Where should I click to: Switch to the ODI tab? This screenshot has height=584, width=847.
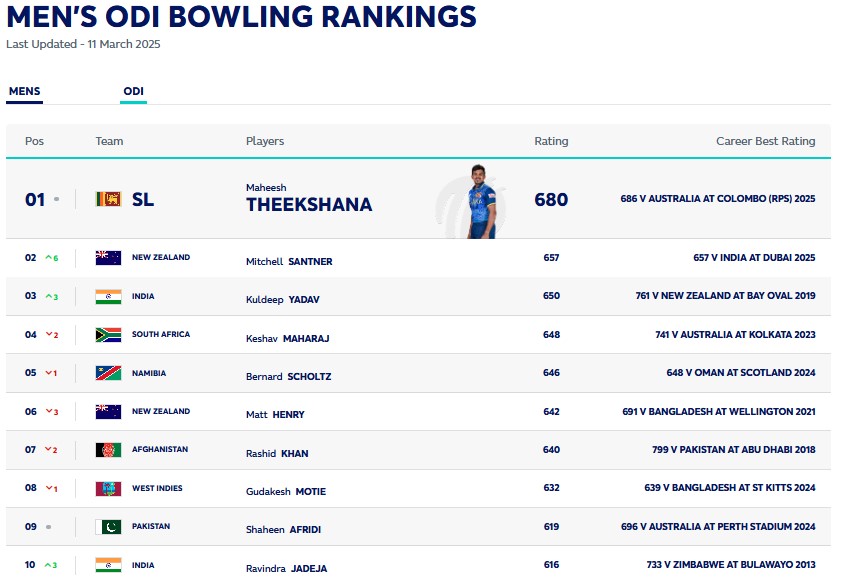(133, 92)
